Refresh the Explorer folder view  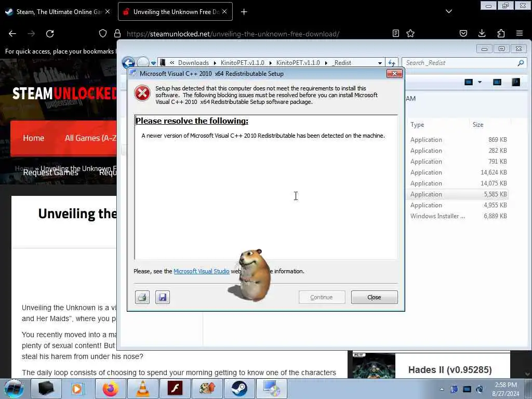(392, 63)
